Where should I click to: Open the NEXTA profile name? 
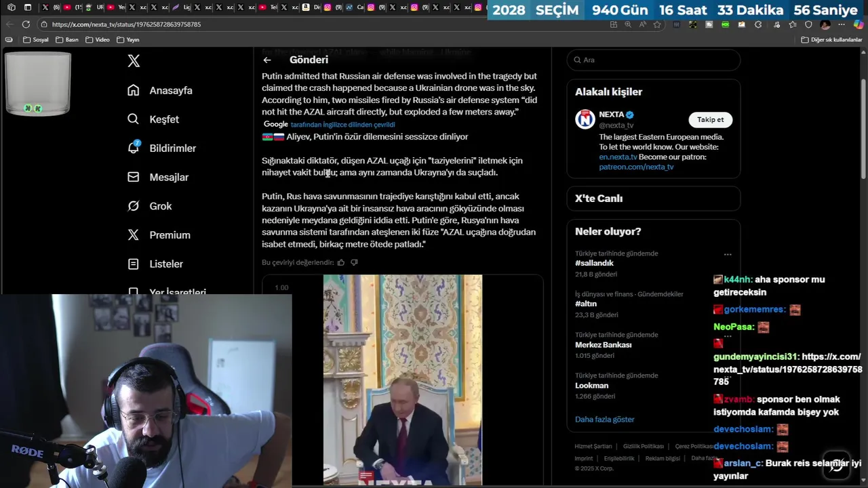point(612,115)
